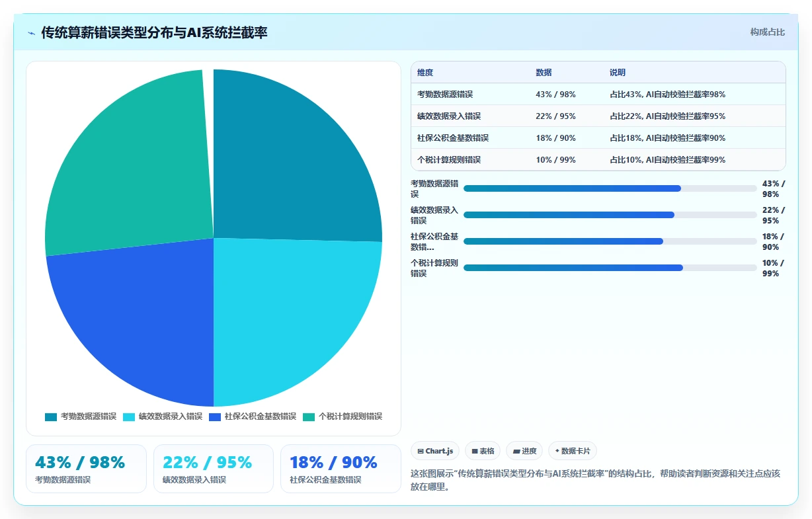Click the chart title 传统算薪错误类型分布与AI系统拦截率
The height and width of the screenshot is (519, 812).
click(x=154, y=33)
